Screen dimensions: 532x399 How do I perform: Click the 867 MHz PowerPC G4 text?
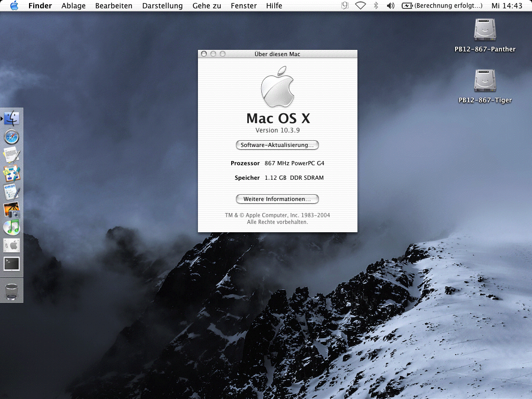pos(294,163)
